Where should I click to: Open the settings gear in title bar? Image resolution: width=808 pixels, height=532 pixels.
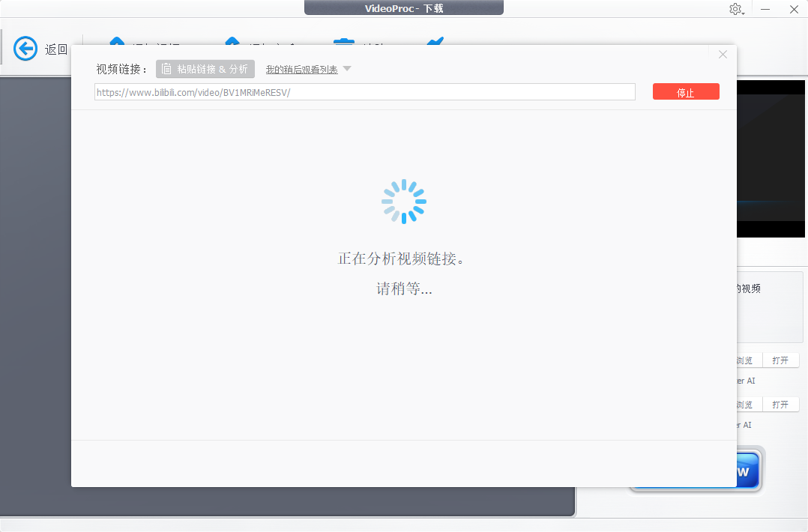735,9
